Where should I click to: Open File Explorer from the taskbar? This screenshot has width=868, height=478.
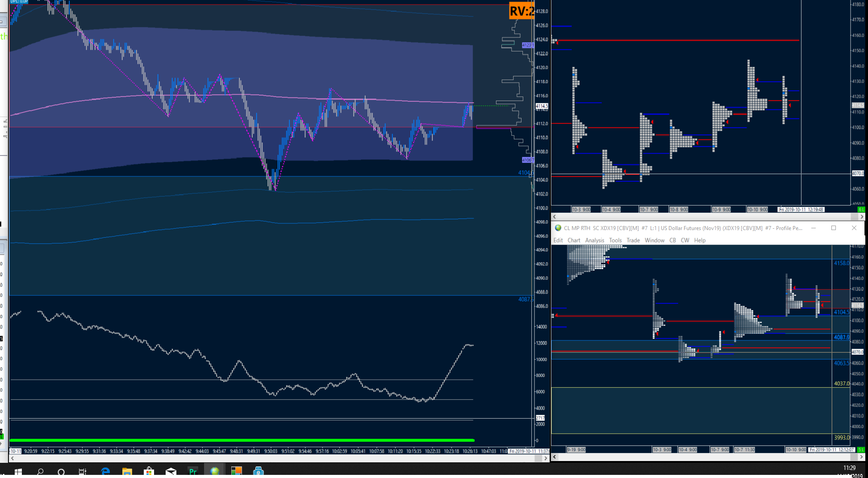pyautogui.click(x=127, y=472)
